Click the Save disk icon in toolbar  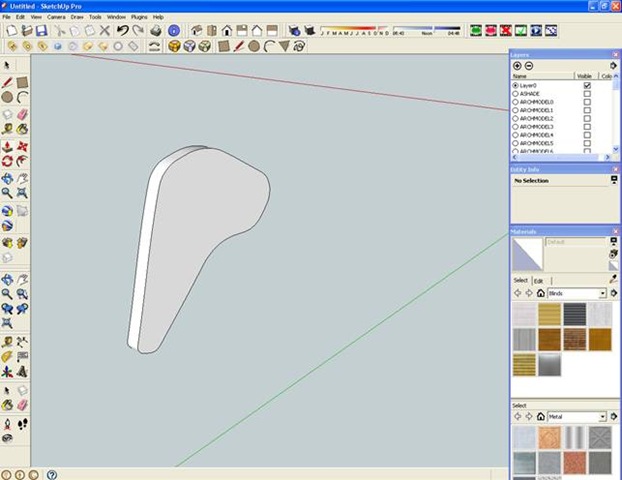coord(40,31)
